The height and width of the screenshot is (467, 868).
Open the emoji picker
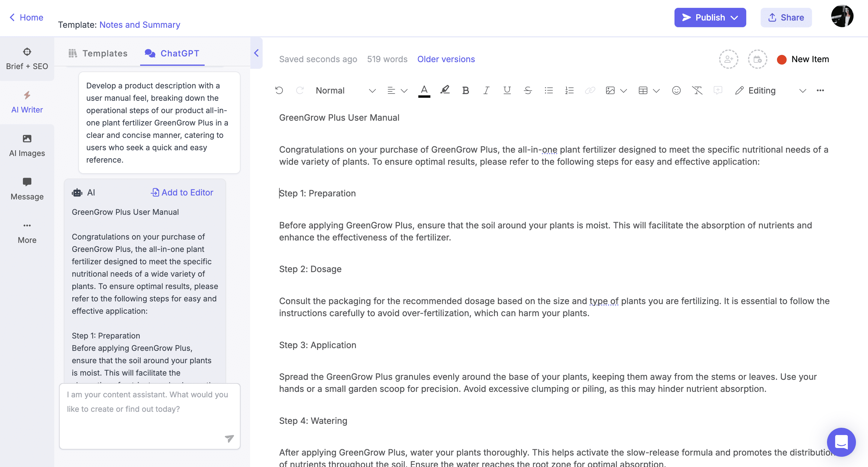point(676,91)
